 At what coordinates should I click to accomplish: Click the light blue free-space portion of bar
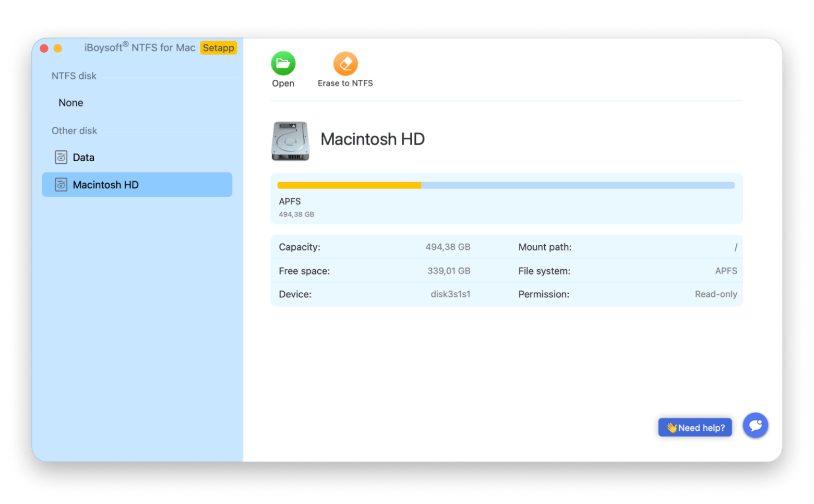pos(577,185)
